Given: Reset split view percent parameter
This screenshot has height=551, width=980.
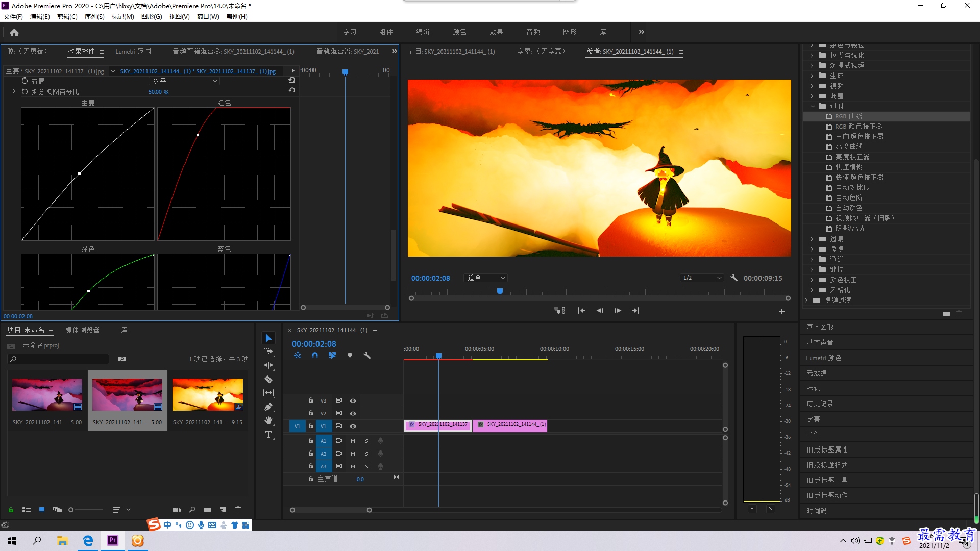Looking at the screenshot, I should tap(292, 91).
